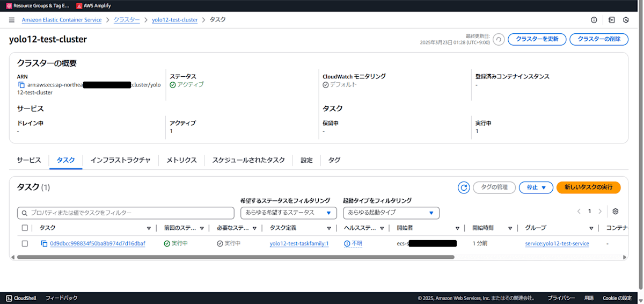Open 用語 footer link
Viewport: 644px width, 304px height.
click(589, 298)
